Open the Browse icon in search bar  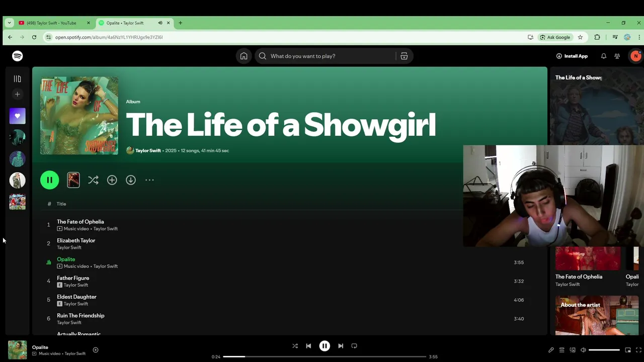(x=404, y=56)
